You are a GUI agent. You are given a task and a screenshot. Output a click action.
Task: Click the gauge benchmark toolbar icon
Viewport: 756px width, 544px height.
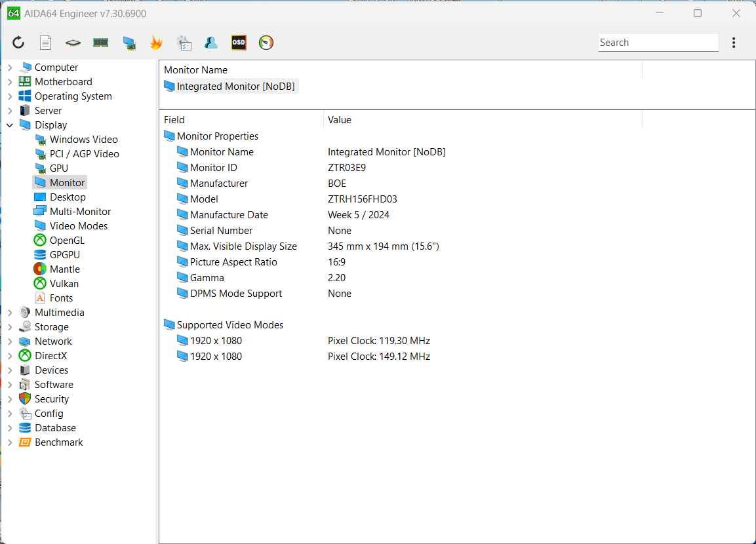[266, 43]
